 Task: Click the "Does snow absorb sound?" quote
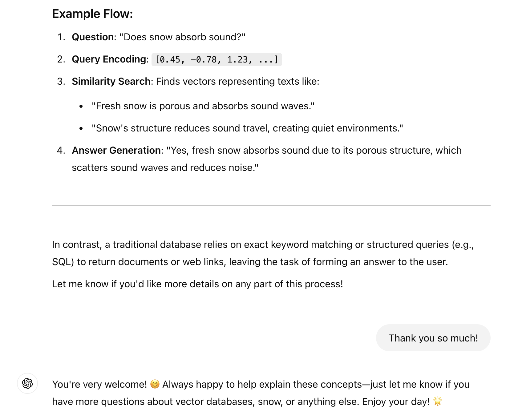click(x=182, y=37)
